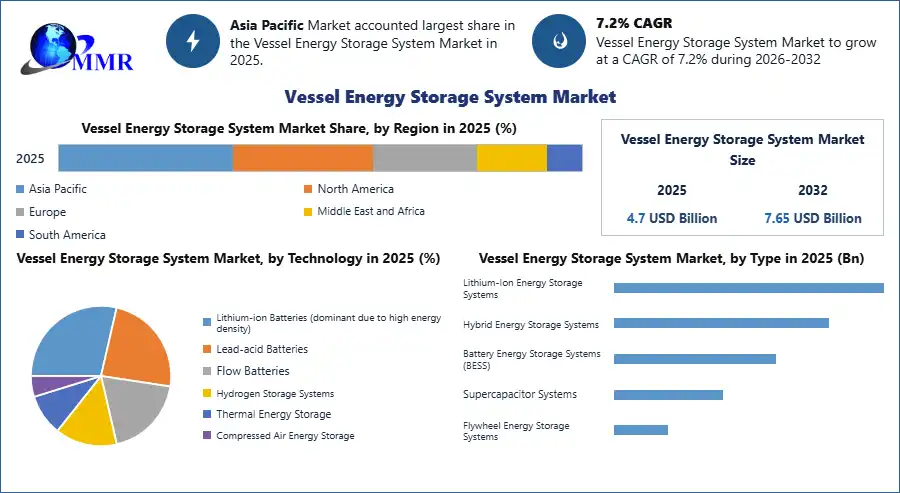
Task: Click the Lithium-ion Batteries legend swatch
Action: (x=207, y=322)
